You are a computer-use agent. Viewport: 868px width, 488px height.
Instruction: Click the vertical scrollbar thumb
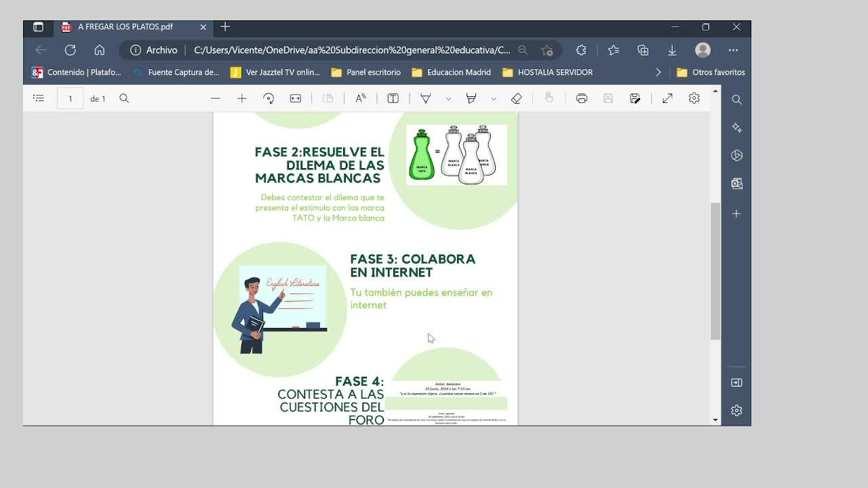pos(715,271)
